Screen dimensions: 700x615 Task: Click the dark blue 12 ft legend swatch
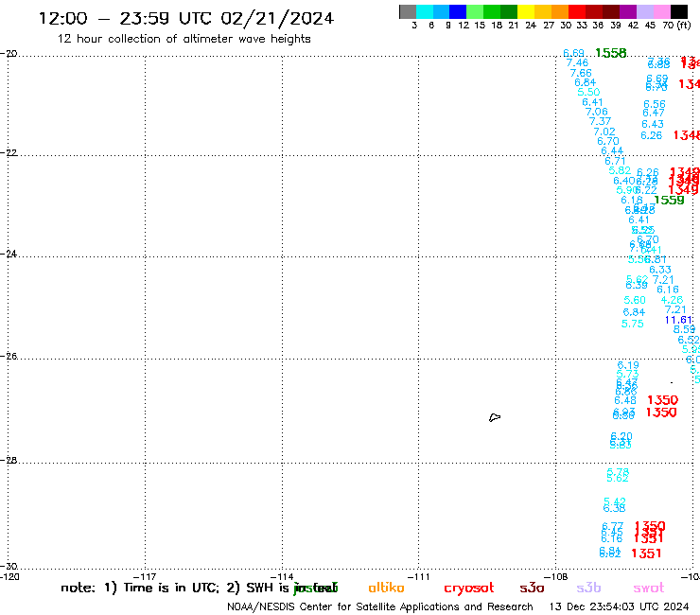(x=458, y=11)
